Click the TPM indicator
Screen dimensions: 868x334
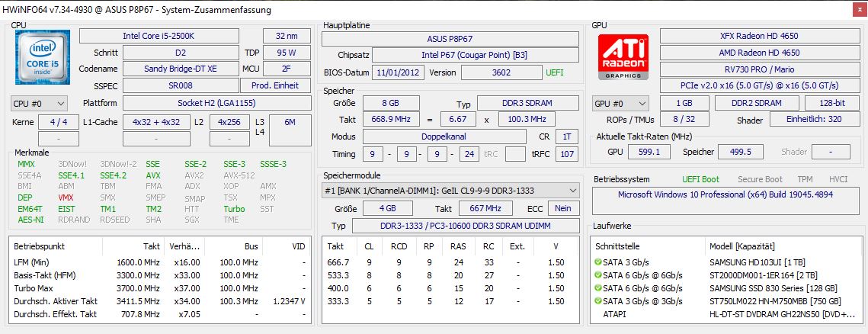coord(805,179)
